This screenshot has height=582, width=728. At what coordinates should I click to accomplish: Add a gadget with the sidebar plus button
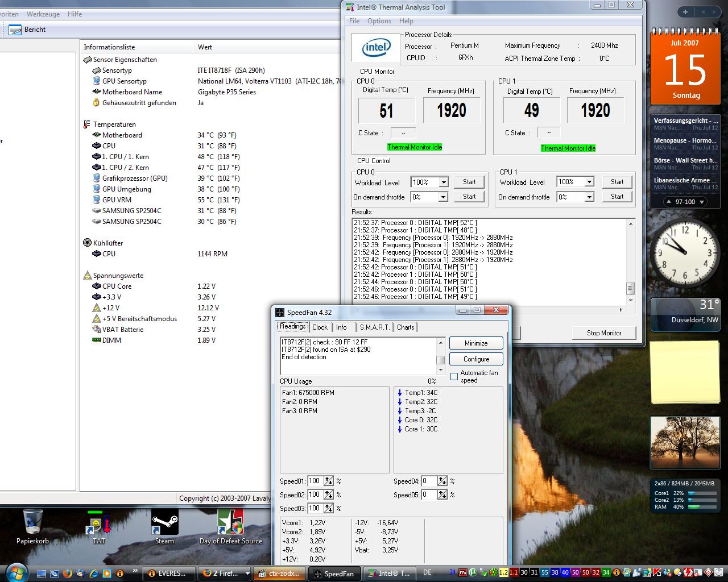[685, 12]
